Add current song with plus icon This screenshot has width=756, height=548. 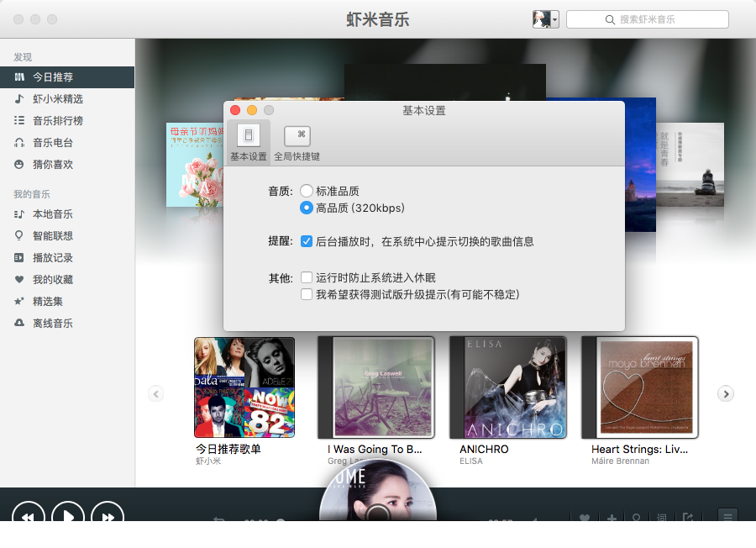point(612,517)
